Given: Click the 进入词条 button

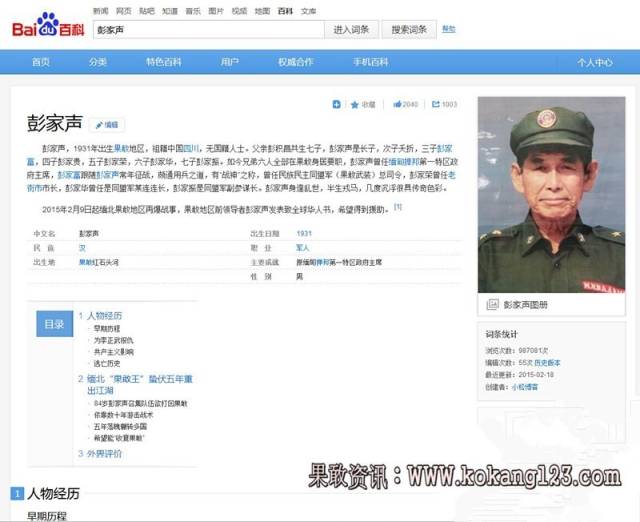Looking at the screenshot, I should click(351, 30).
